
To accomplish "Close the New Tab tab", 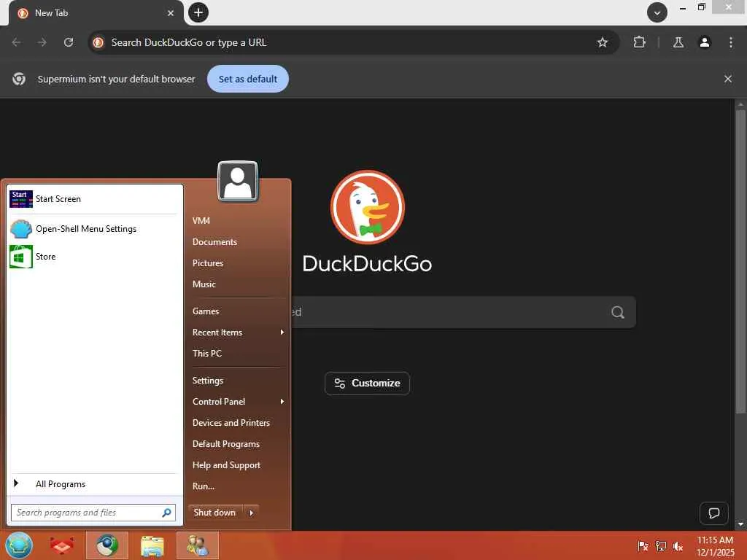I will tap(171, 13).
